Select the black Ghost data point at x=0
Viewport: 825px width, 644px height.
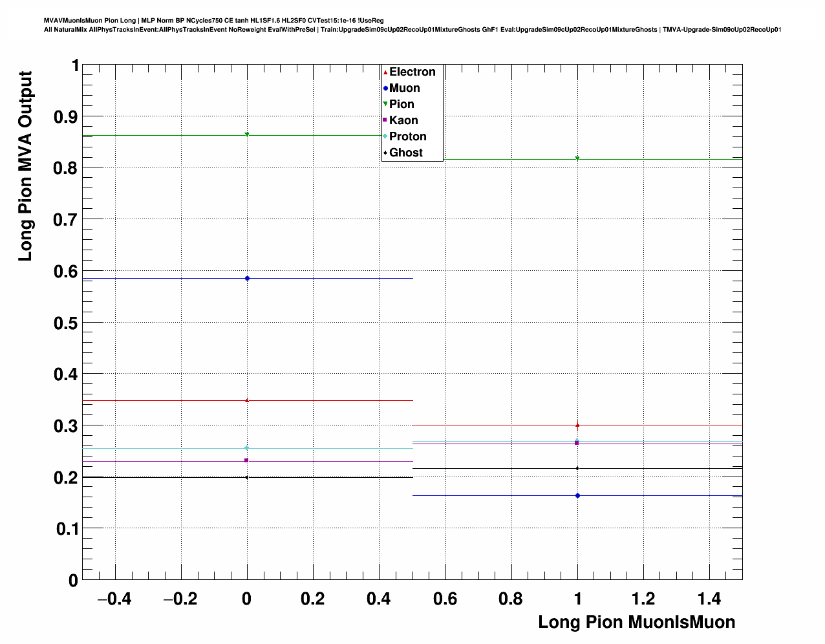pos(247,477)
